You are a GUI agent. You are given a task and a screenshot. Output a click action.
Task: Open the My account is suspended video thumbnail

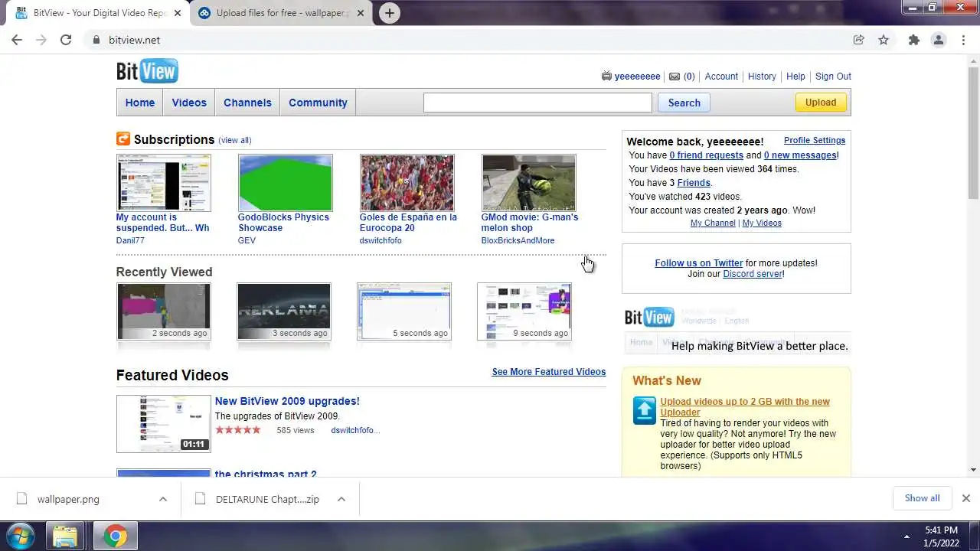point(163,183)
